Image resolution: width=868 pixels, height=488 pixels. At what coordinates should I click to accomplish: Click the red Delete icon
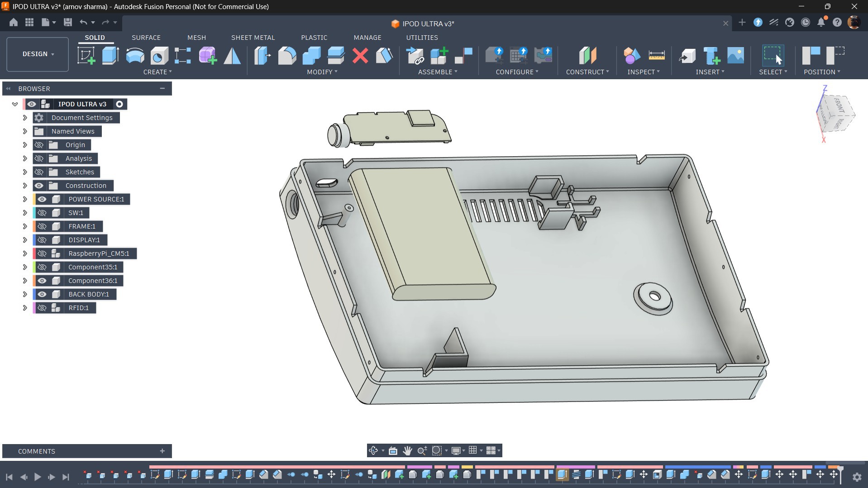tap(360, 56)
